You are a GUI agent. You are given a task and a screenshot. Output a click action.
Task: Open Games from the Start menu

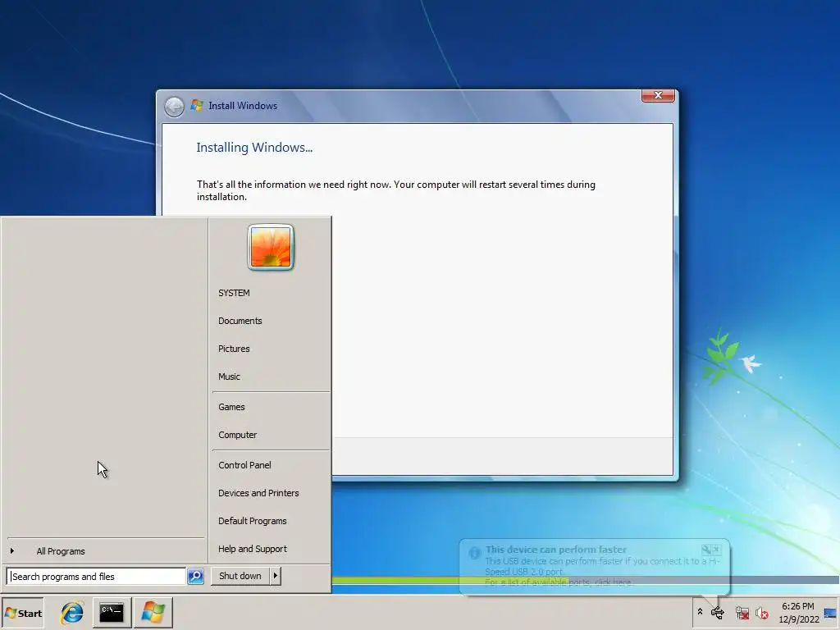[231, 407]
